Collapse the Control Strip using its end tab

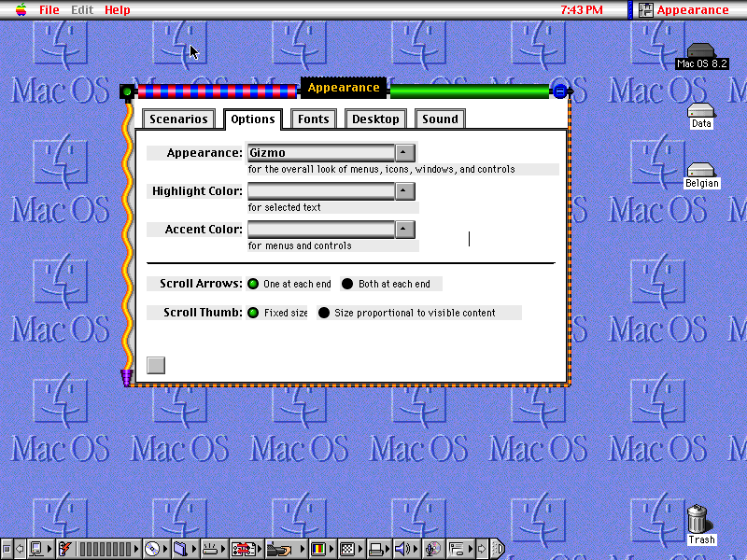tap(498, 549)
